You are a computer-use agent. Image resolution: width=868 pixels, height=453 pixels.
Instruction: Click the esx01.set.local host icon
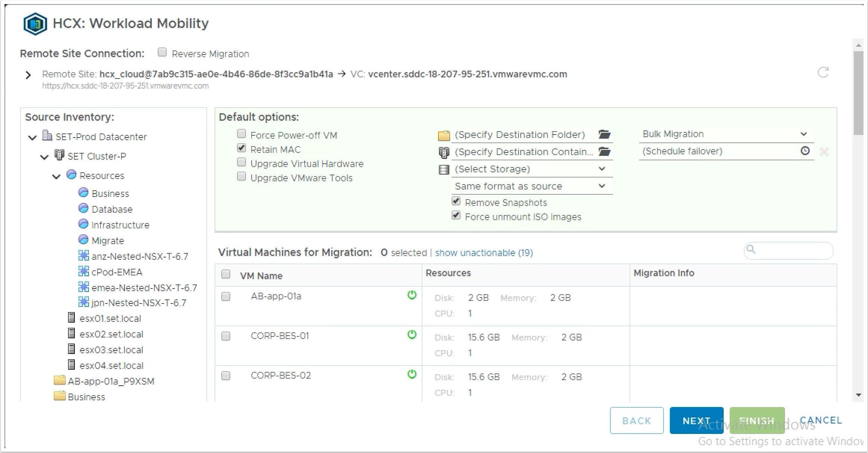coord(71,318)
